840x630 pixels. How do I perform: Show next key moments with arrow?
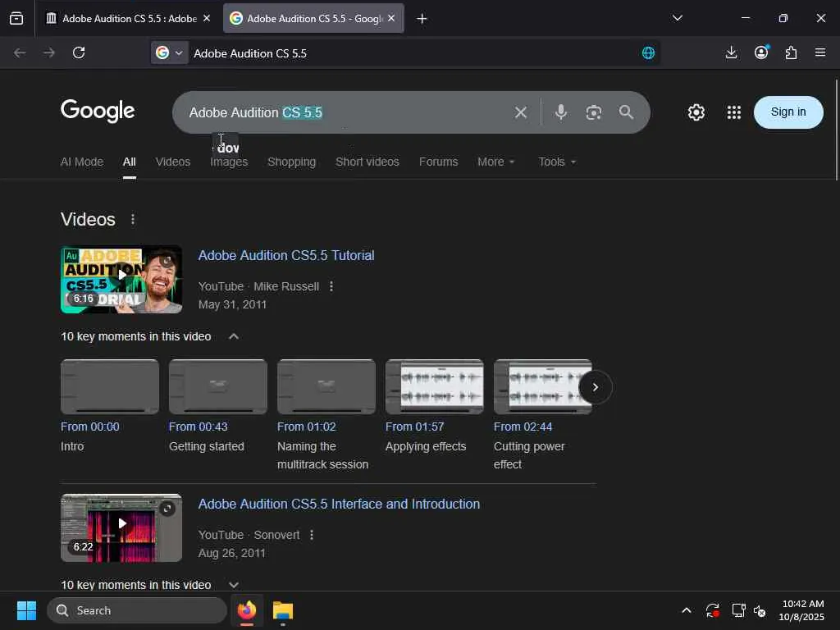(x=596, y=387)
